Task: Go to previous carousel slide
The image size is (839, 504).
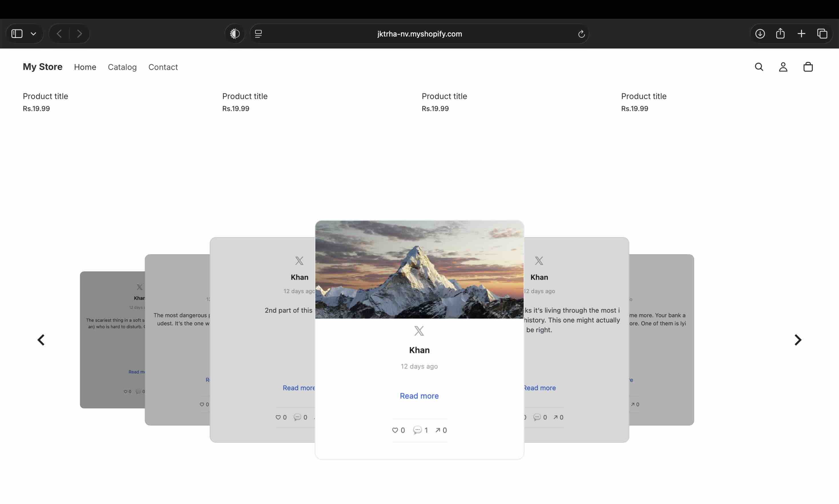Action: click(x=41, y=340)
